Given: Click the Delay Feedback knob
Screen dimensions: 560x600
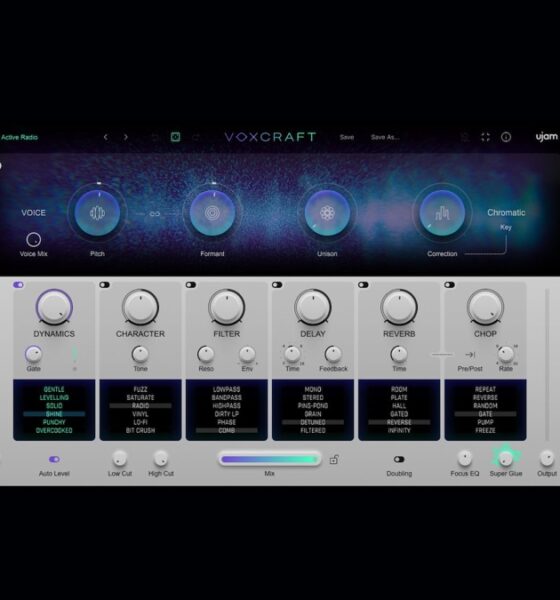Looking at the screenshot, I should [333, 354].
